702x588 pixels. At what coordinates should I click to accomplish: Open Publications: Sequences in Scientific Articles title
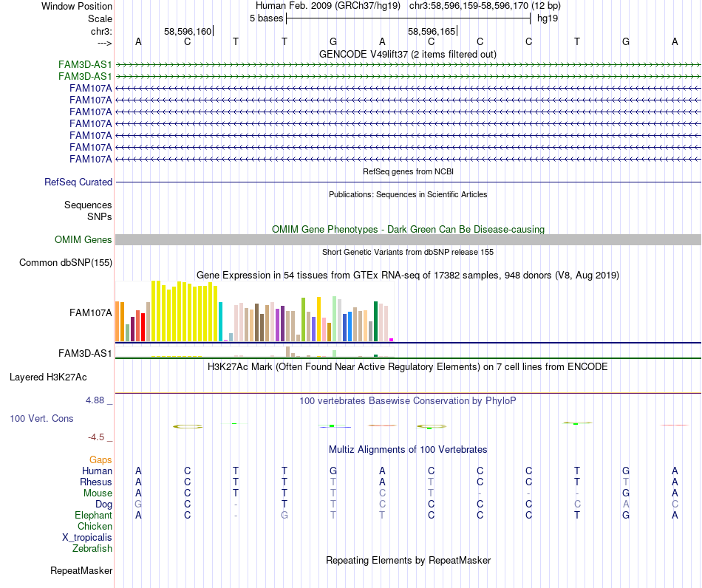[408, 194]
